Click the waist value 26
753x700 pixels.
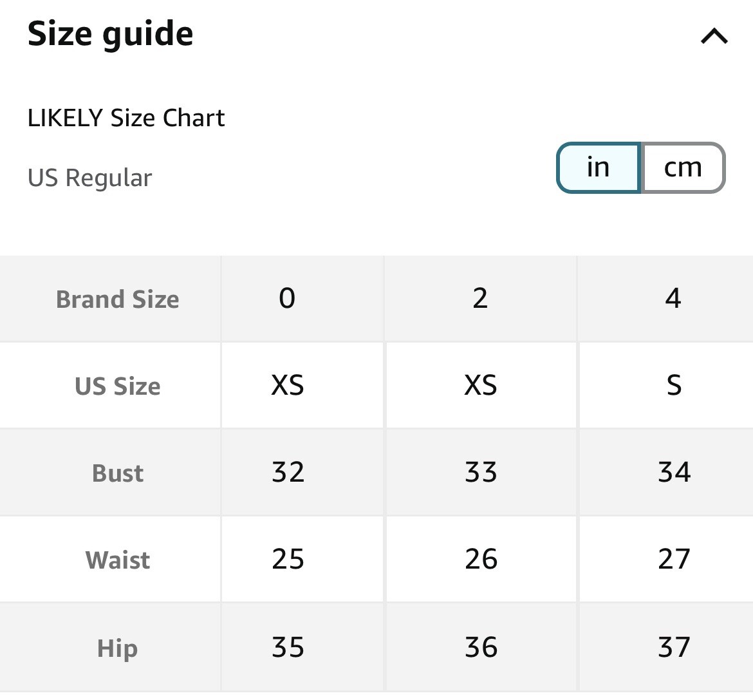click(x=481, y=559)
